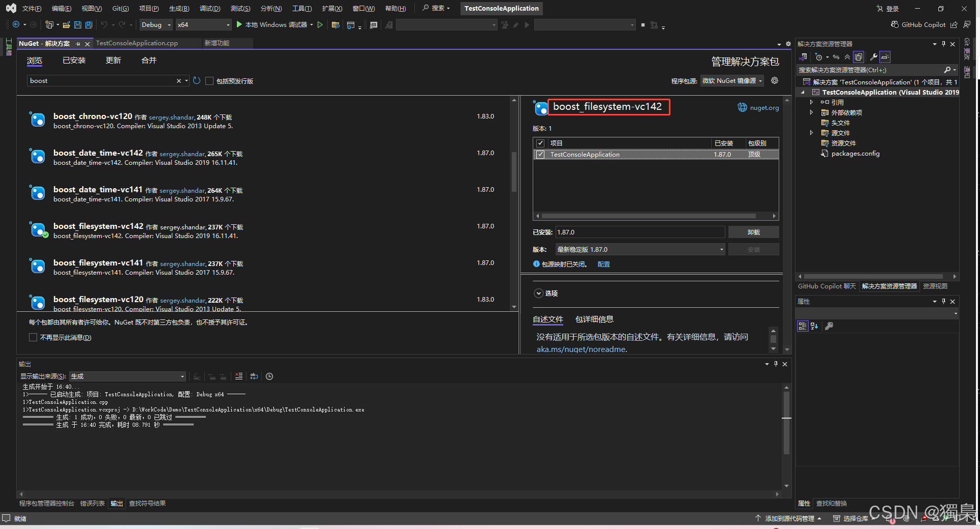Click the 卸载 button to uninstall package
The width and height of the screenshot is (980, 529).
(753, 231)
